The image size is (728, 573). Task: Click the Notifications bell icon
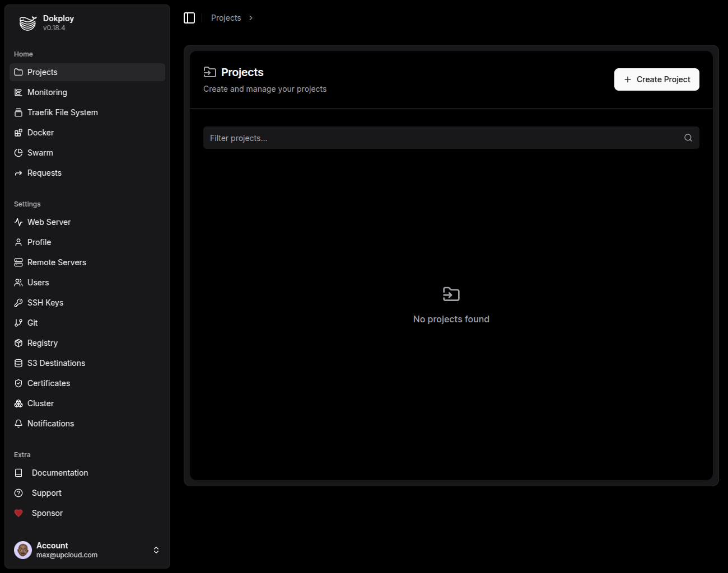(18, 424)
